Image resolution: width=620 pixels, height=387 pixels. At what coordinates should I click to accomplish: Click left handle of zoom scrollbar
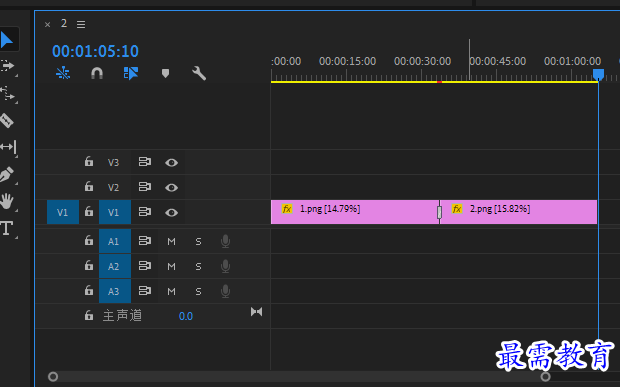tap(53, 377)
